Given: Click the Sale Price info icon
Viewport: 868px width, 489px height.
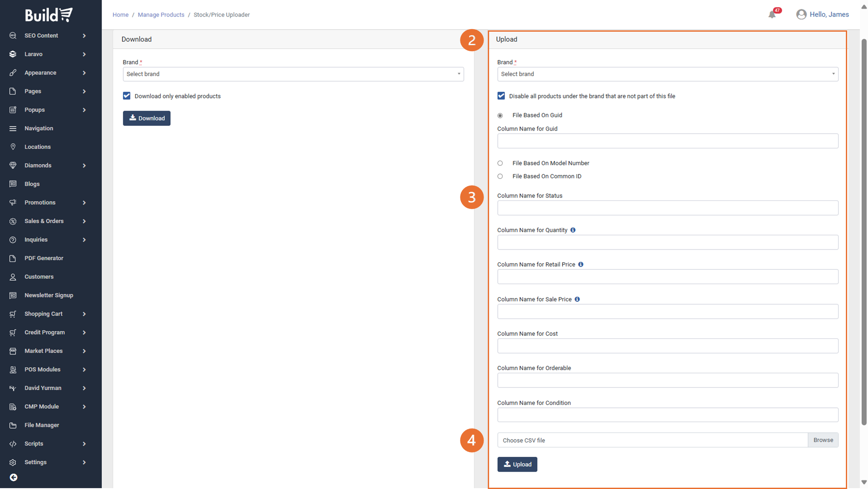Looking at the screenshot, I should (577, 299).
